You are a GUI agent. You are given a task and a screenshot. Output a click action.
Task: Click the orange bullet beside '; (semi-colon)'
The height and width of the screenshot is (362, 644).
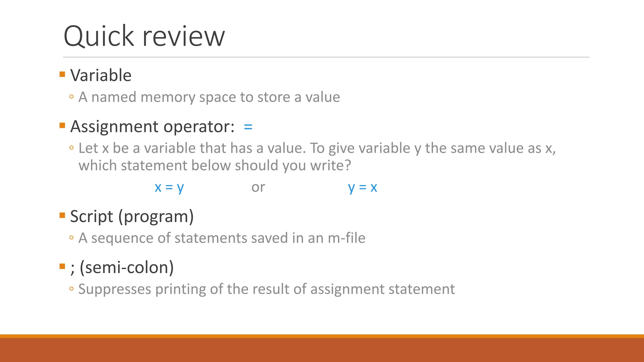[62, 266]
